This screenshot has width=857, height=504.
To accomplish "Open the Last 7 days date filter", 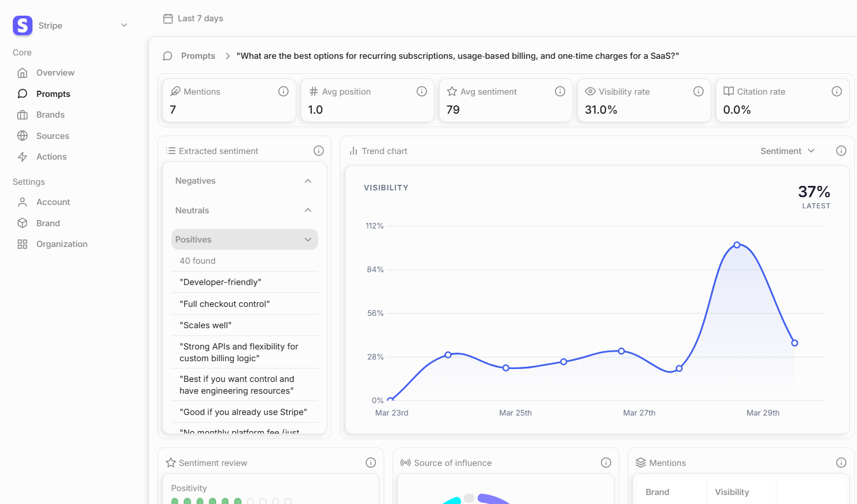I will [193, 18].
